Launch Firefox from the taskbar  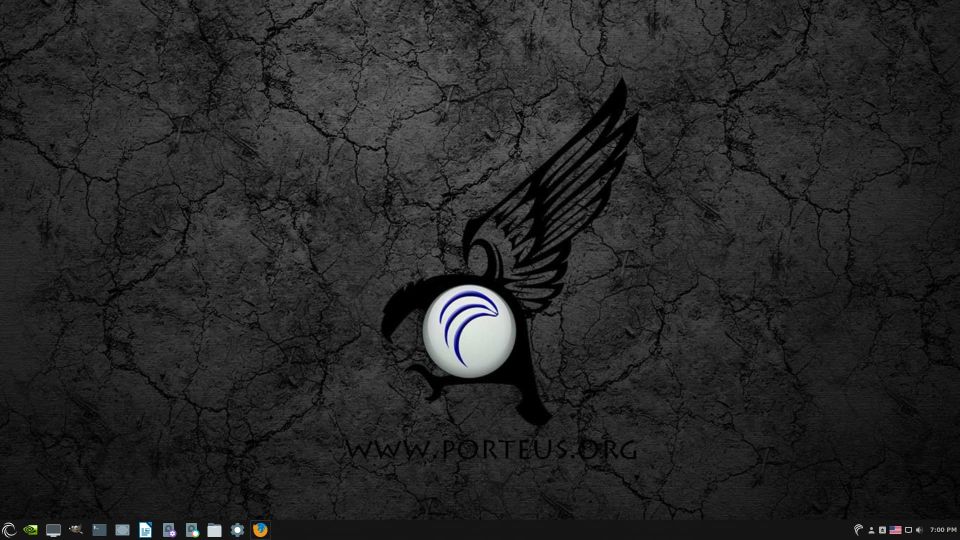tap(260, 530)
